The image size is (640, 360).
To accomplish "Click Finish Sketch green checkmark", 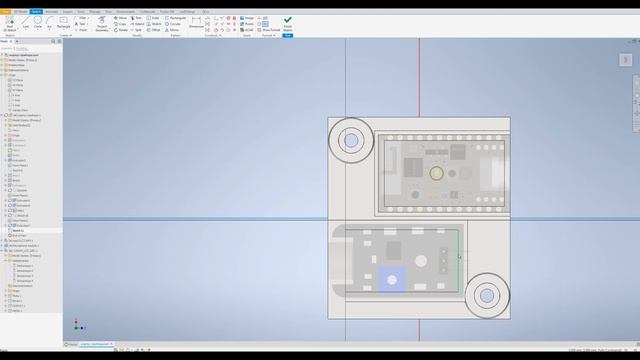I will 288,24.
